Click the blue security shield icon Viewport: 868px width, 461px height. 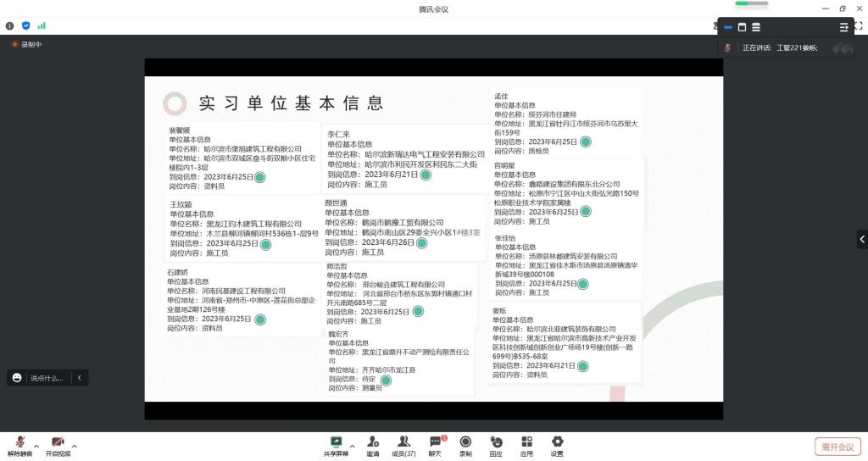pos(25,25)
